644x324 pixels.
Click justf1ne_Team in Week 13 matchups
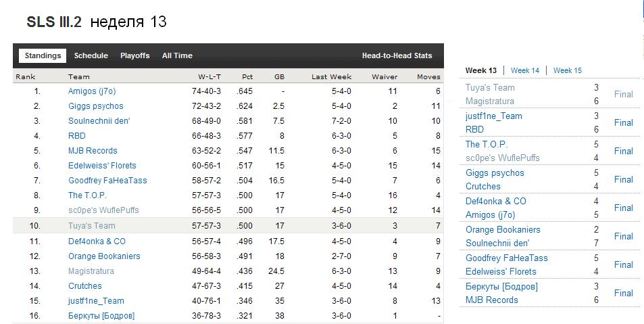click(494, 116)
